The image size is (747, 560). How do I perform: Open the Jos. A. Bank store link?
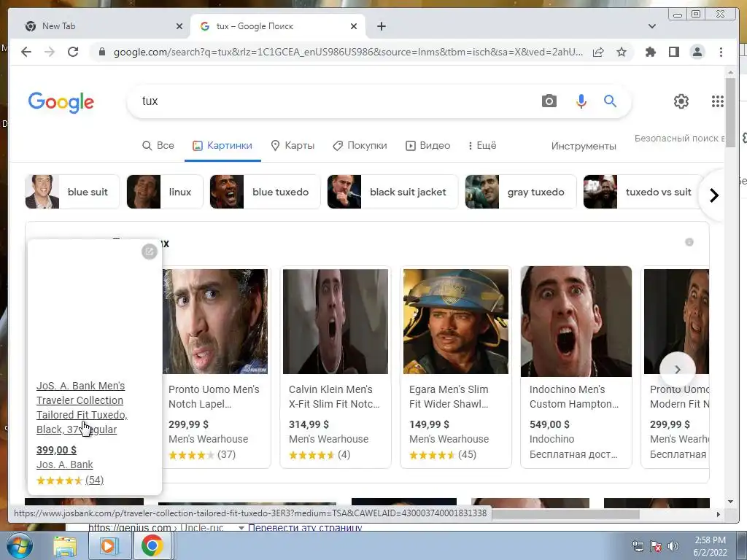[65, 464]
